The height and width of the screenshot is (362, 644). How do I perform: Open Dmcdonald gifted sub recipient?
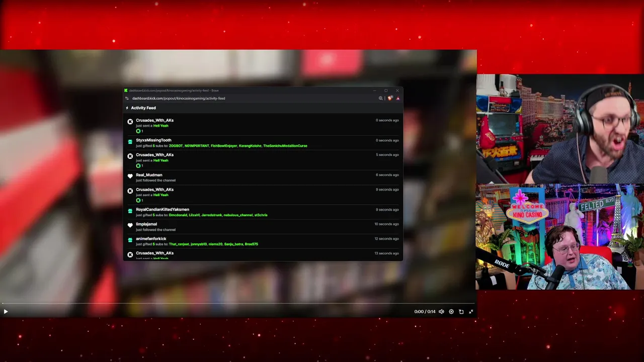click(x=178, y=215)
